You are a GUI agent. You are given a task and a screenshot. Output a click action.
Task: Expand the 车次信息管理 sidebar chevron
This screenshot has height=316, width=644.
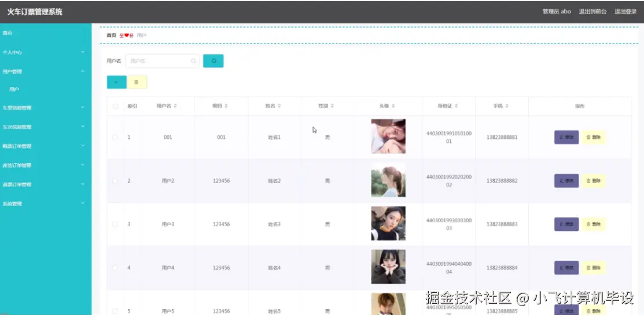coord(83,127)
